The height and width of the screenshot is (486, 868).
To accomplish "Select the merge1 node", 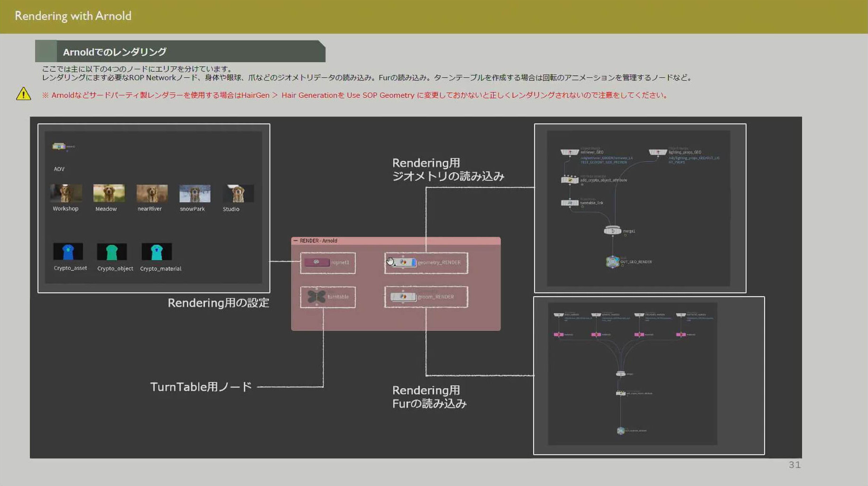I will (612, 231).
